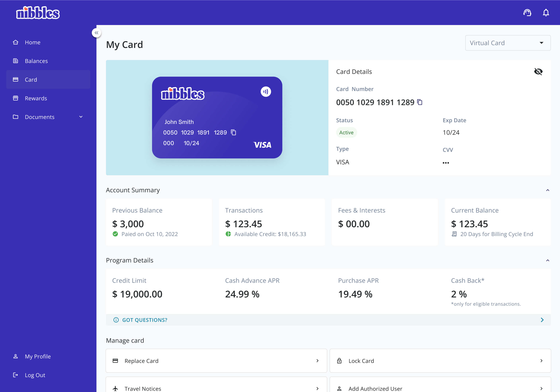Open the Replace Card option

[x=216, y=360]
